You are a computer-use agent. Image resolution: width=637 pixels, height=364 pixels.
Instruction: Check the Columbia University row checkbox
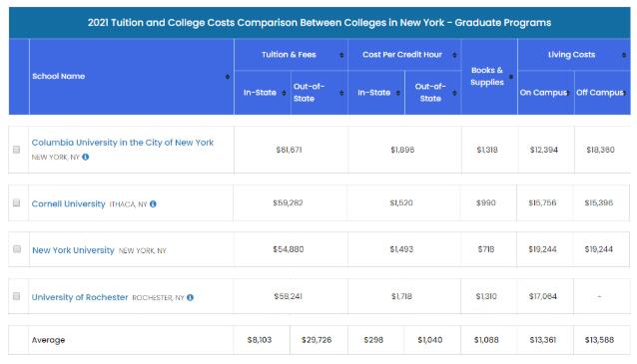[17, 150]
